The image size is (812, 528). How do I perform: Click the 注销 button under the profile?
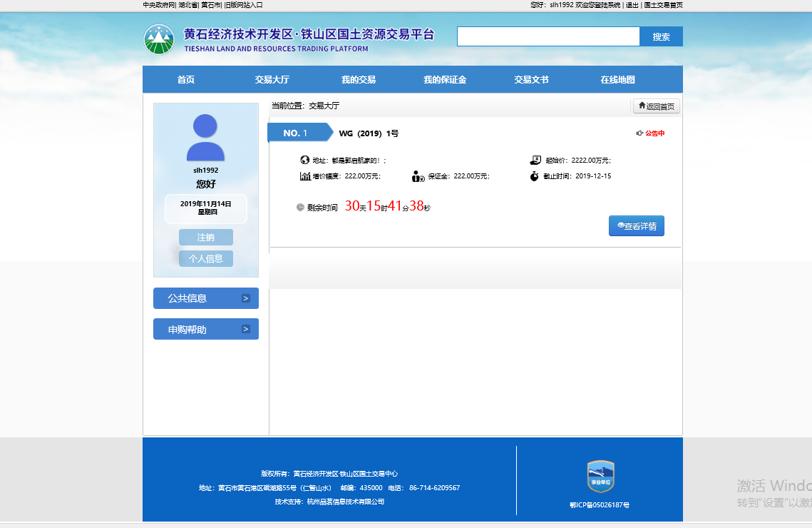205,238
